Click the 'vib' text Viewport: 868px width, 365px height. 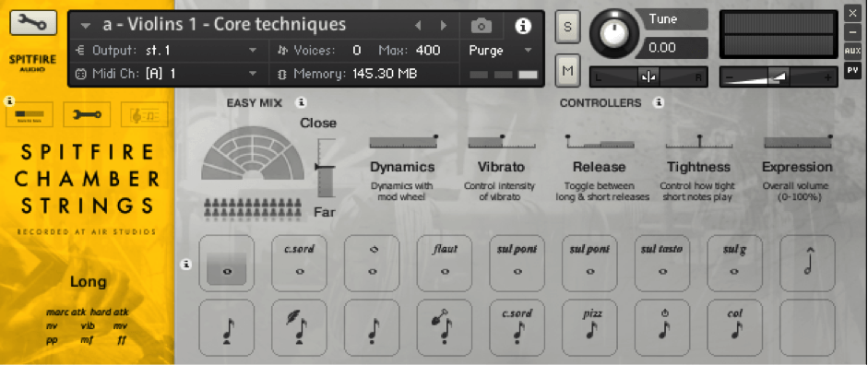(x=88, y=326)
